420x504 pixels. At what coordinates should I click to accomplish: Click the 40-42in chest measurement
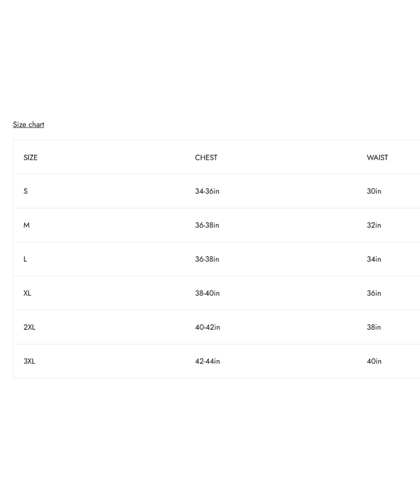tap(207, 327)
